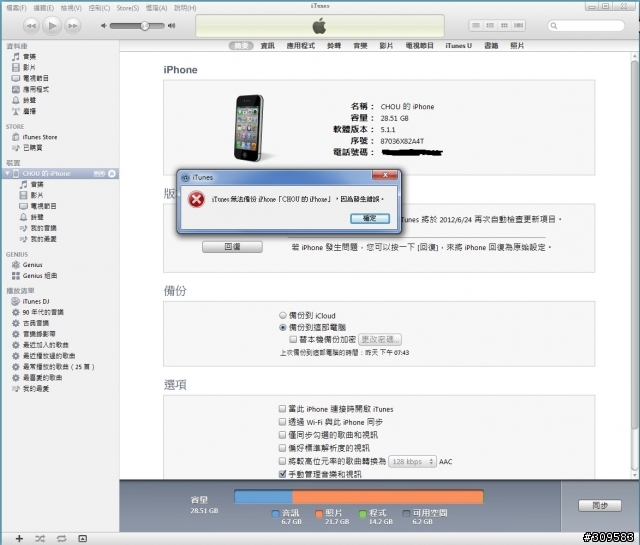640x545 pixels.
Task: Switch to the 應用程式 device tab
Action: tap(300, 46)
